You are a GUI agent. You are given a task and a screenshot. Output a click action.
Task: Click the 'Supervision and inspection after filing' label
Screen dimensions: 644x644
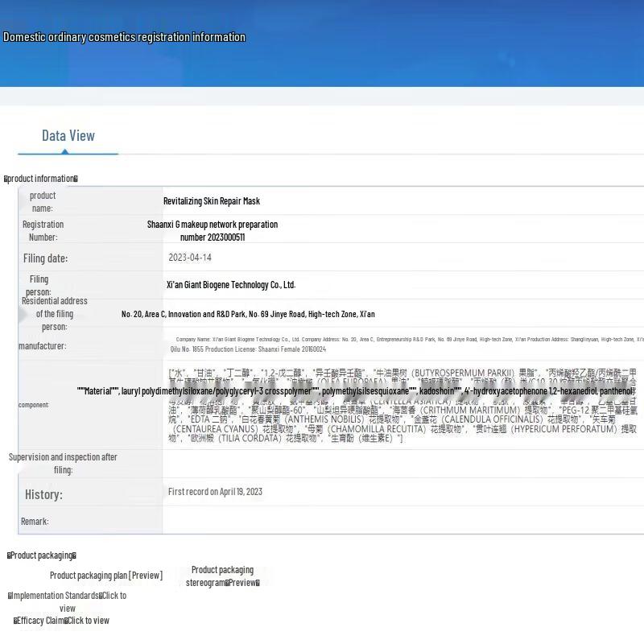point(63,463)
